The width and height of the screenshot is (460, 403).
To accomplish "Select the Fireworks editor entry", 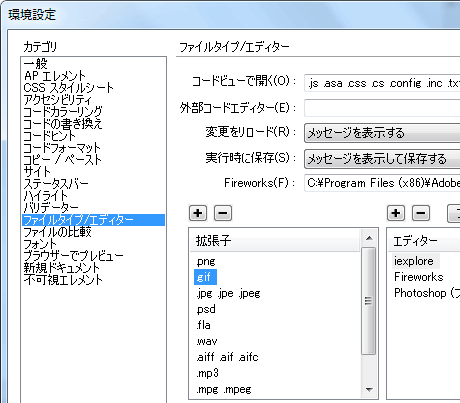I will [x=419, y=277].
